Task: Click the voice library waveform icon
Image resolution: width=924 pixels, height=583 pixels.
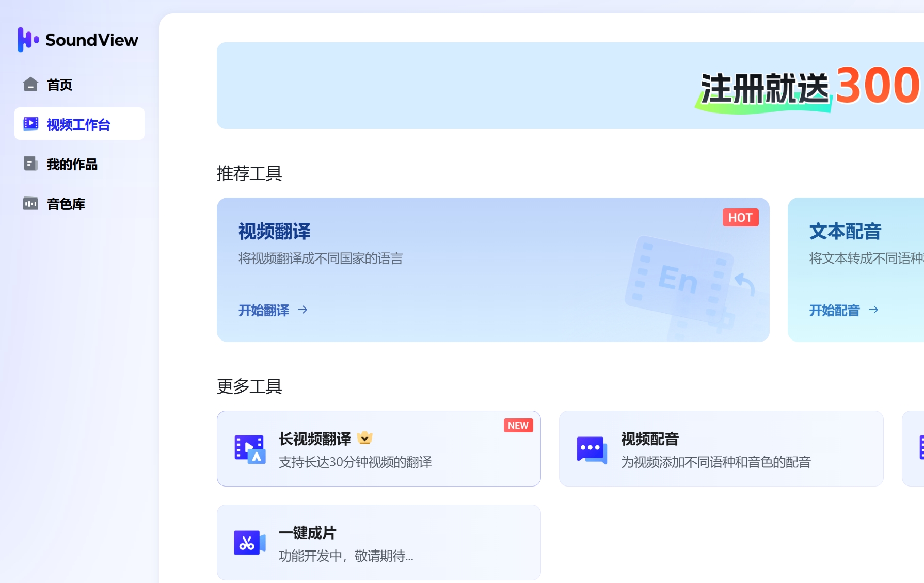Action: coord(30,203)
